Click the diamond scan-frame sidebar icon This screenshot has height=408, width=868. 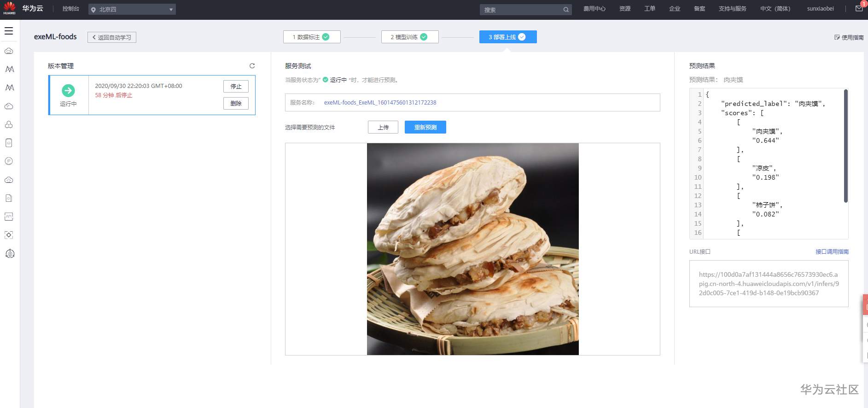point(9,235)
